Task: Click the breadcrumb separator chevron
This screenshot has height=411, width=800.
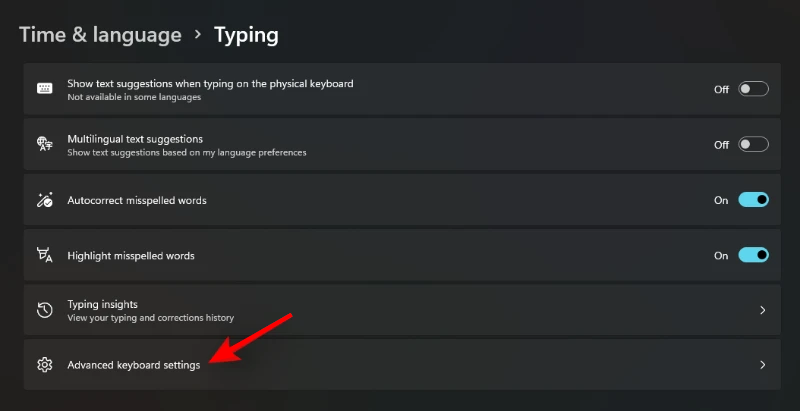Action: [198, 35]
